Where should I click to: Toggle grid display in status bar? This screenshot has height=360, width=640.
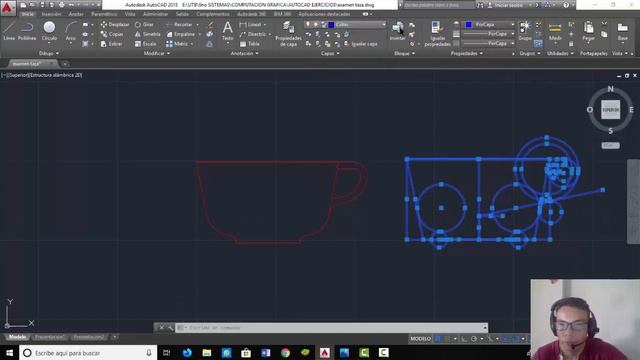tap(438, 339)
